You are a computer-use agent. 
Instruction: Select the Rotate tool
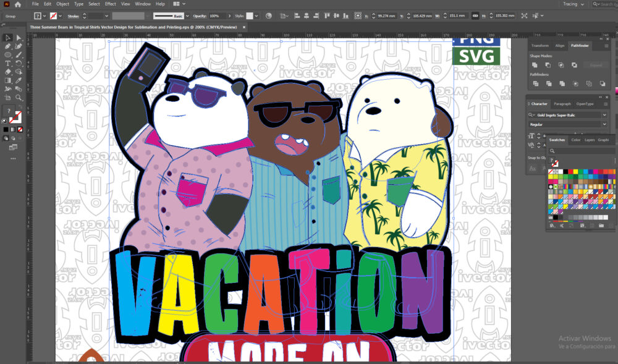(19, 64)
